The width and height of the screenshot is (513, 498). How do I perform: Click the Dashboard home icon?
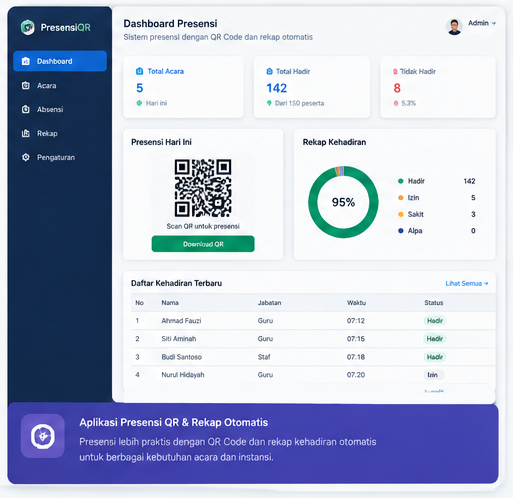point(26,61)
